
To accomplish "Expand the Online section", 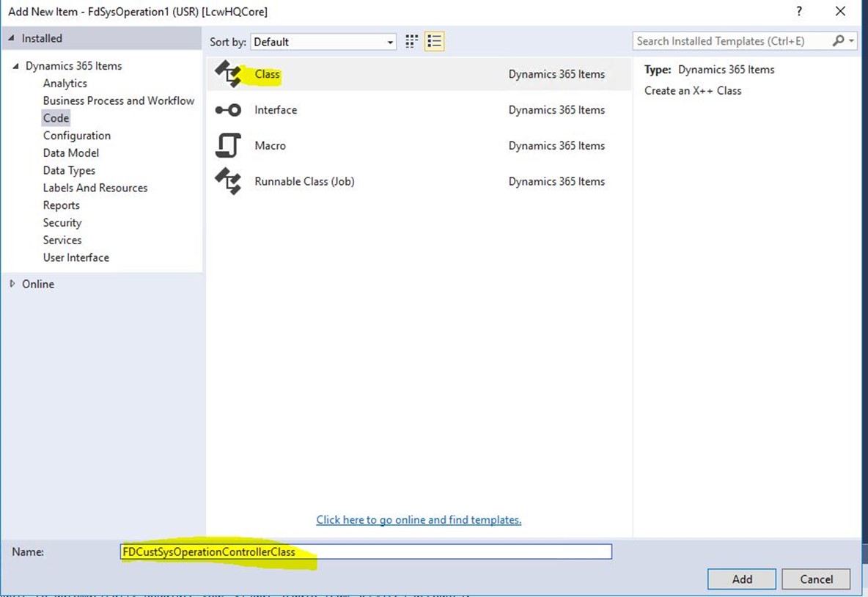I will [x=12, y=284].
